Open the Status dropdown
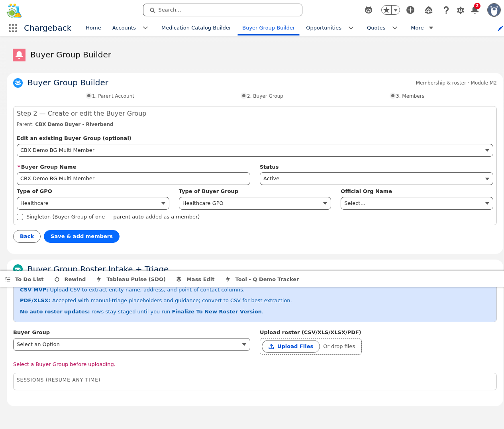Screen dimensions: 504x429 [377, 179]
